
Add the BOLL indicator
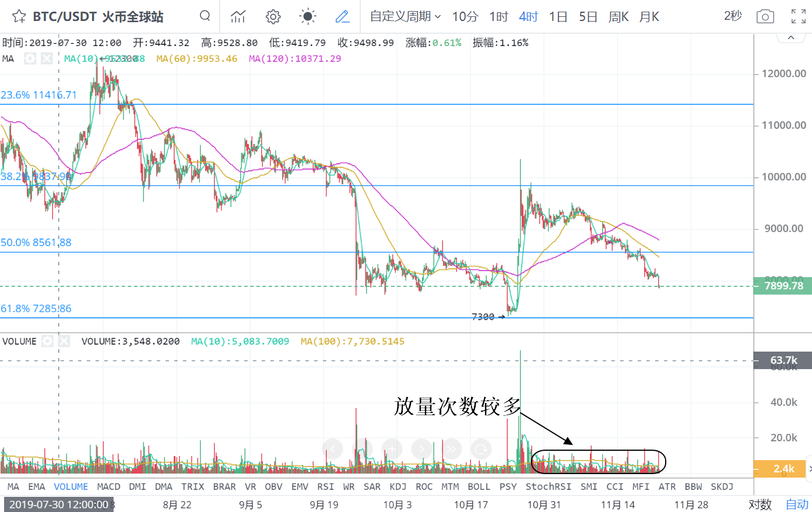[479, 486]
